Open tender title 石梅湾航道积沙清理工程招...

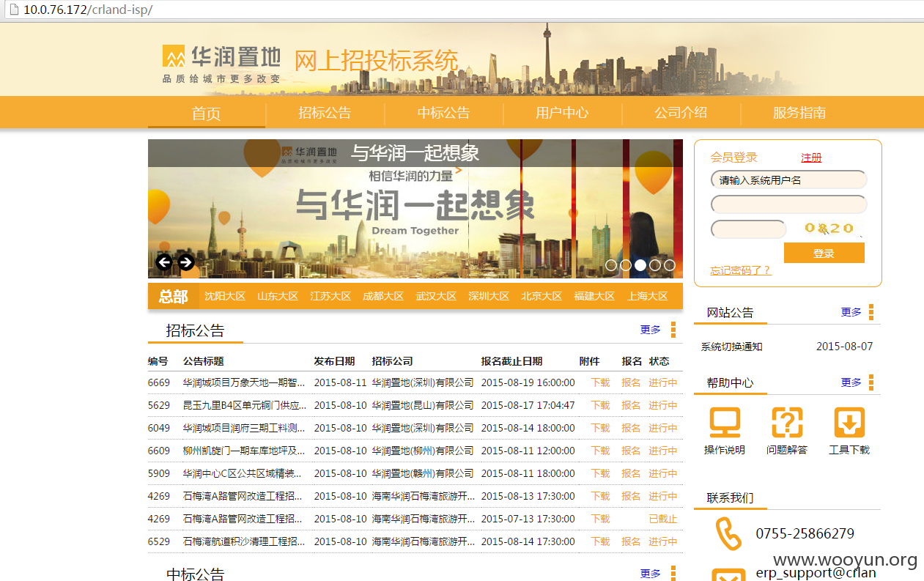pos(244,541)
